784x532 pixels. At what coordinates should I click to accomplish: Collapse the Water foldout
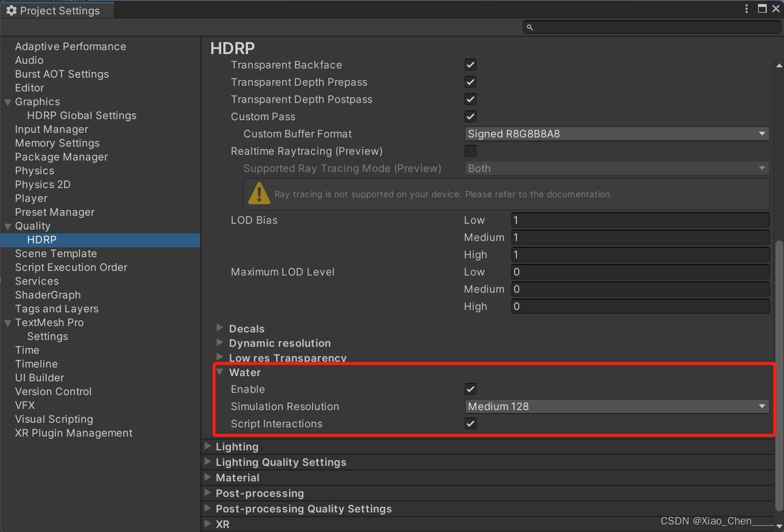(220, 372)
